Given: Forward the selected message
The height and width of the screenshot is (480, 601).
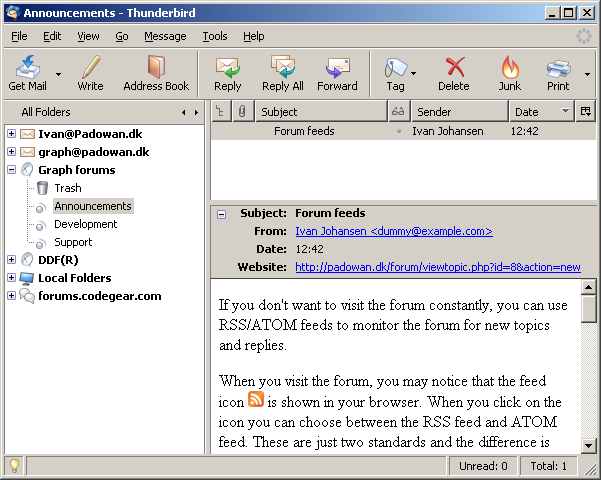Looking at the screenshot, I should 337,73.
